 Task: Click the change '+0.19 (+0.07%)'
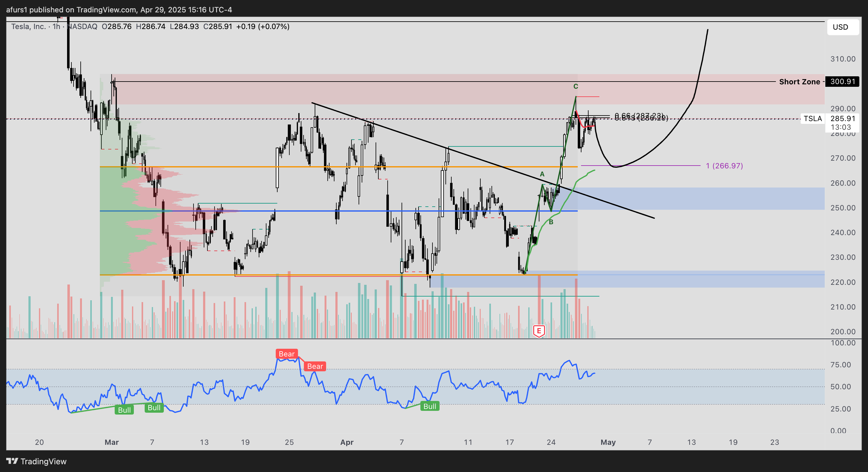point(263,26)
